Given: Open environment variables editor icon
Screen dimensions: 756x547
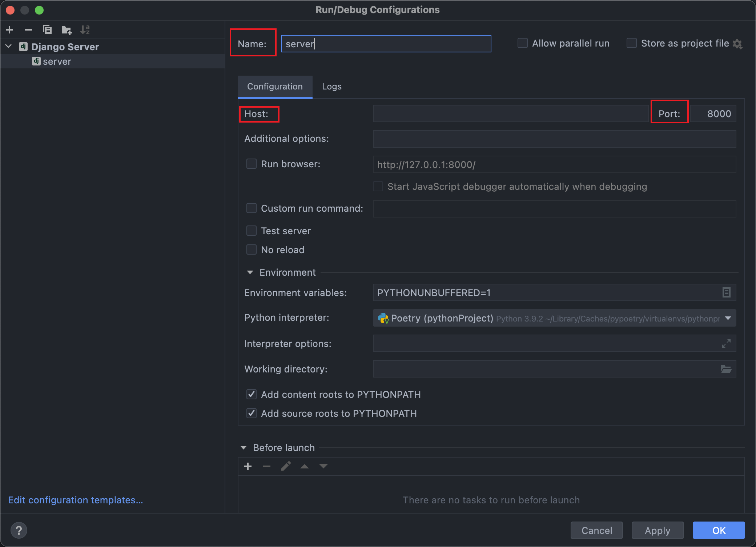Looking at the screenshot, I should tap(727, 292).
